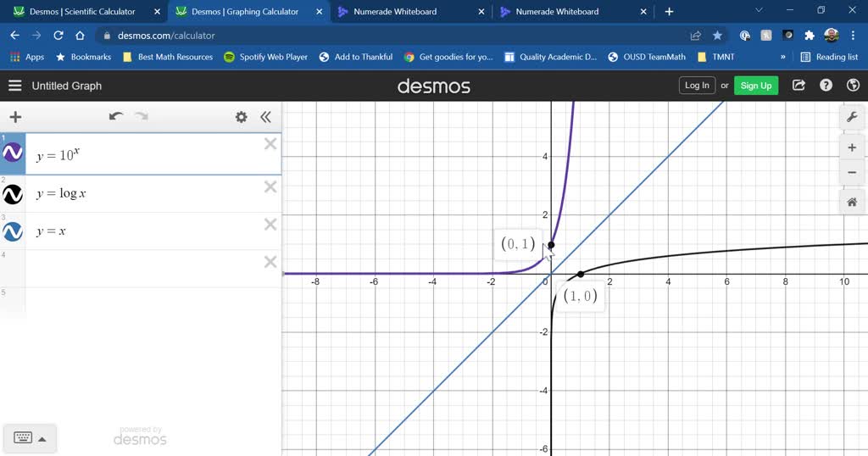Add a new expression item with plus

(15, 117)
